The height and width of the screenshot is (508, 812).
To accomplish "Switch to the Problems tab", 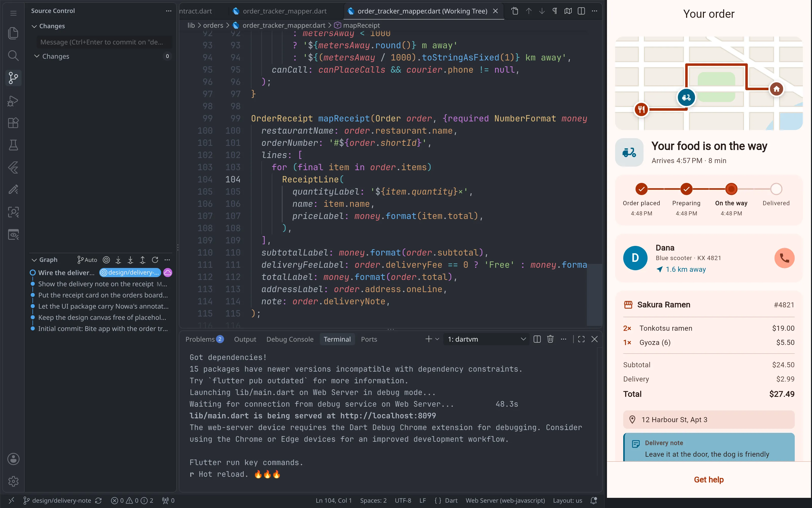I will pyautogui.click(x=204, y=339).
